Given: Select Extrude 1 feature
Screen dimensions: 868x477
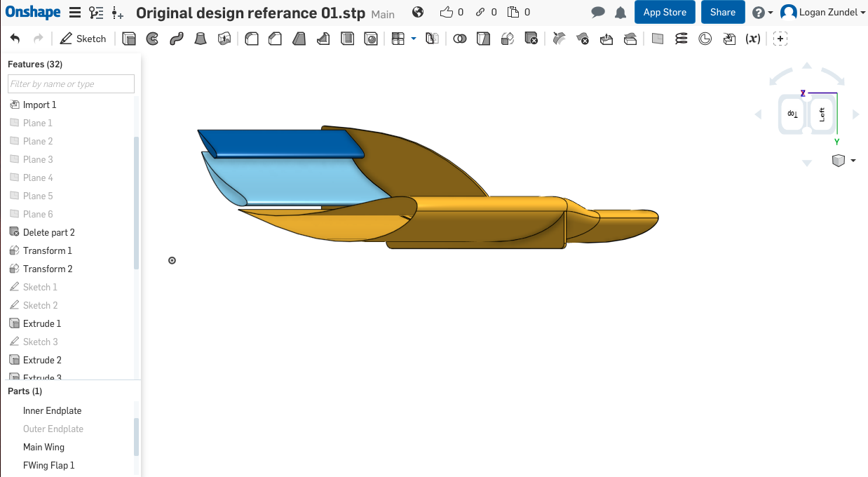Looking at the screenshot, I should coord(42,323).
